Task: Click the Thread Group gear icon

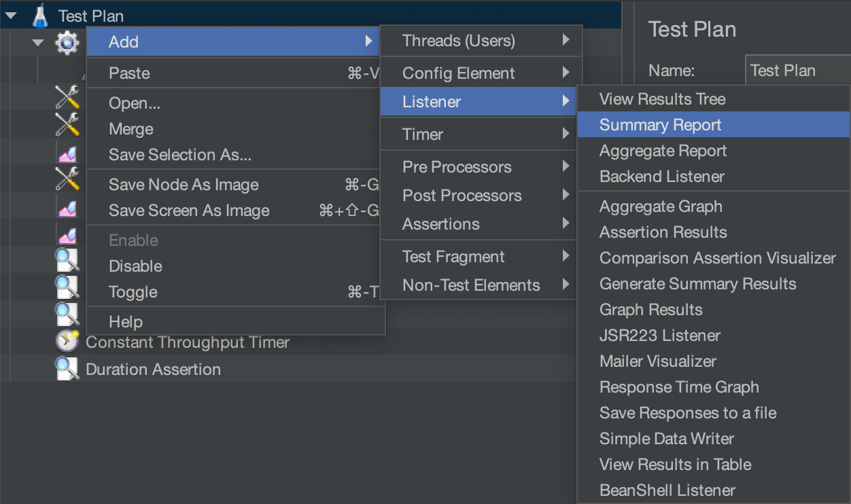Action: point(66,43)
